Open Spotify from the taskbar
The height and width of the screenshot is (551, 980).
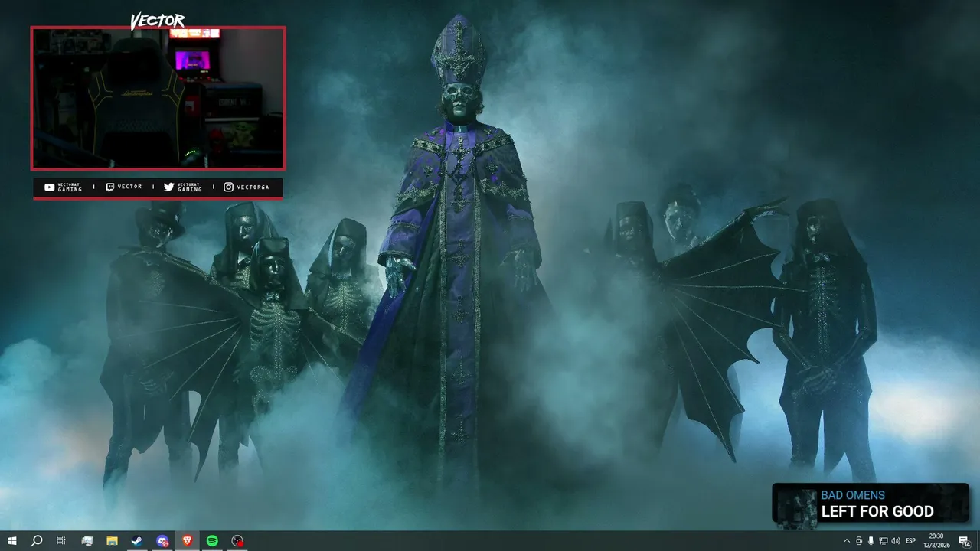(x=212, y=541)
